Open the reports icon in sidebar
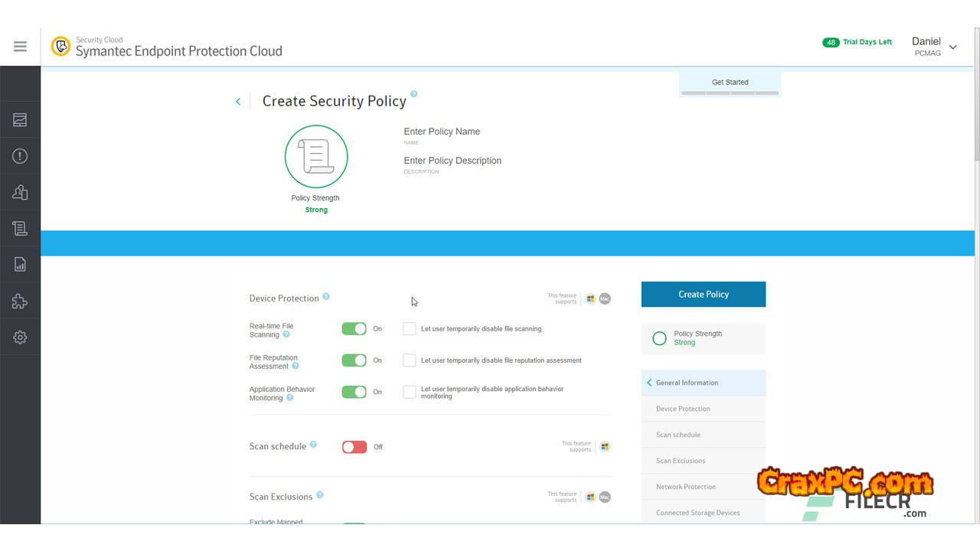 click(x=20, y=265)
